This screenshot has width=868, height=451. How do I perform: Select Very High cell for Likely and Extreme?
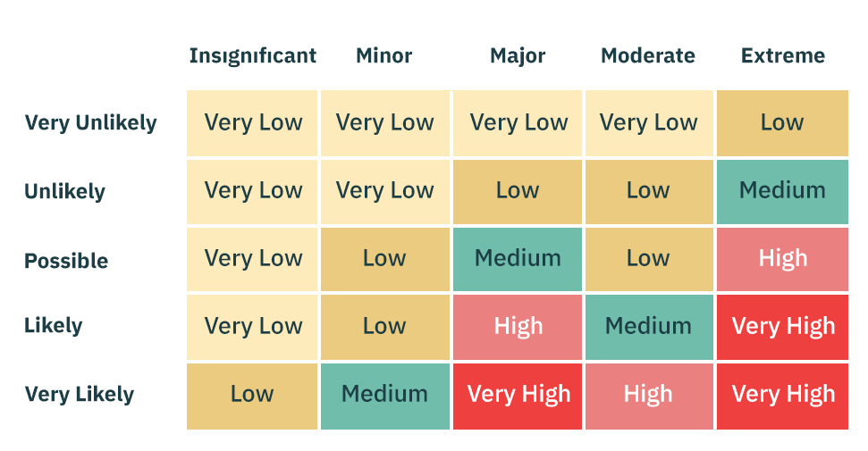pos(782,327)
